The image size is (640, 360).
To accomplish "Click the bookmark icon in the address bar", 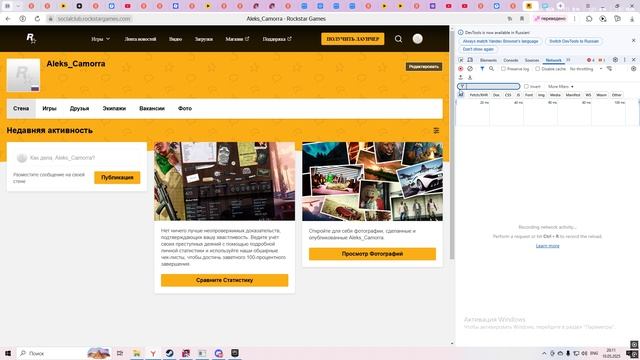I will click(522, 19).
